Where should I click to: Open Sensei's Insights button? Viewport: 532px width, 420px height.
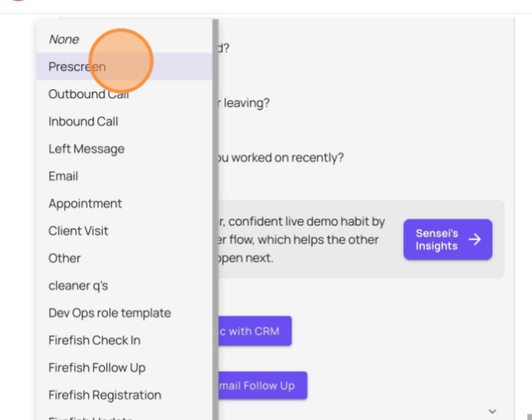pyautogui.click(x=448, y=239)
